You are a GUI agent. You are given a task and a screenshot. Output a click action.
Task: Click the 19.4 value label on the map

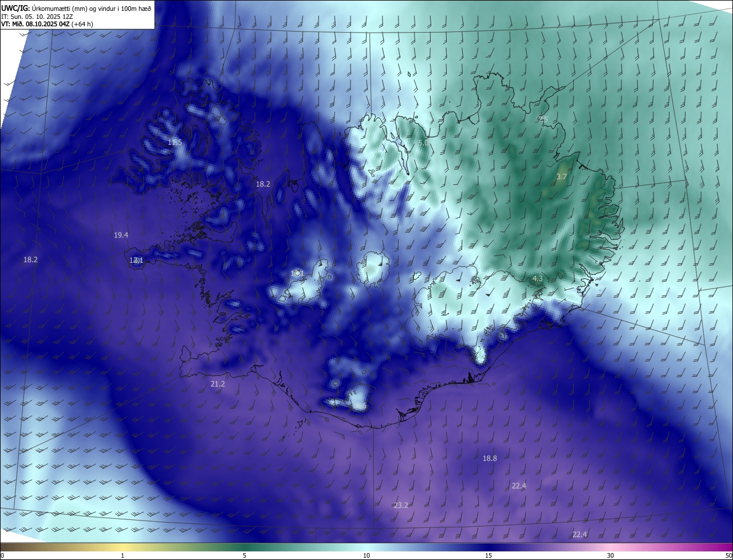point(121,235)
